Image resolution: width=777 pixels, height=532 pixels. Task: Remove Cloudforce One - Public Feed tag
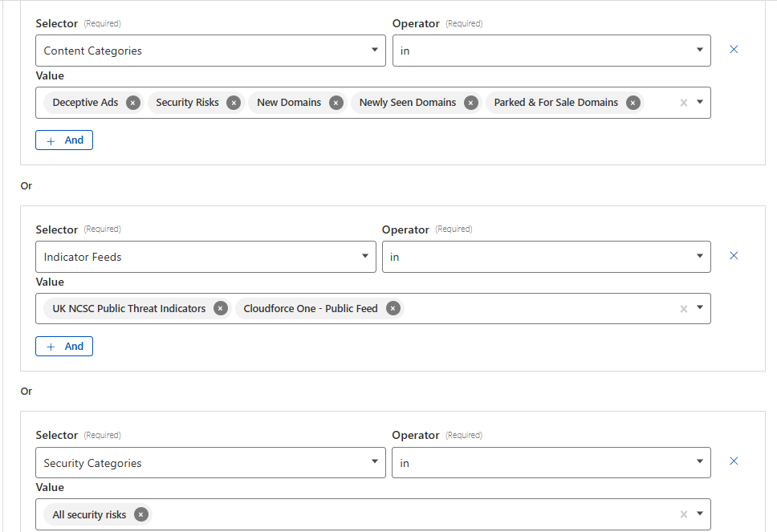(x=393, y=309)
